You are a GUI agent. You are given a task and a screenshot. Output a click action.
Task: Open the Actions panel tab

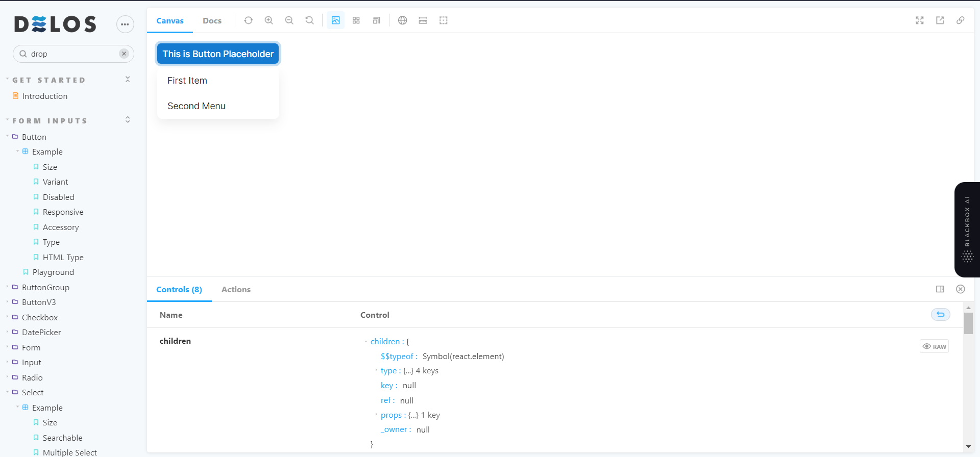point(236,290)
